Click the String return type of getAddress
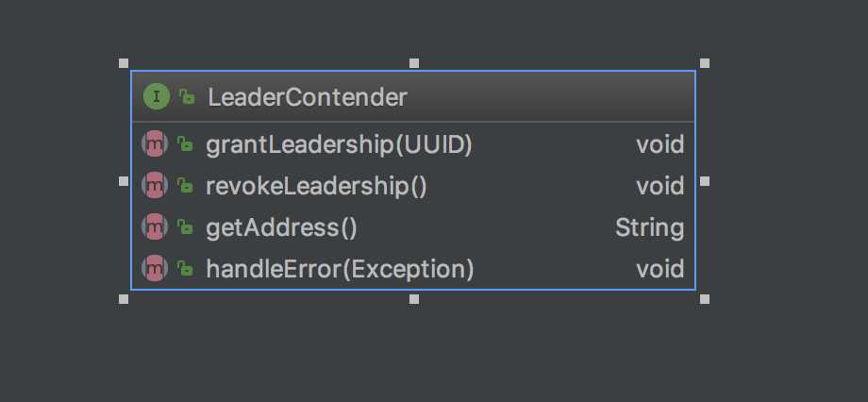The image size is (868, 402). pyautogui.click(x=649, y=228)
